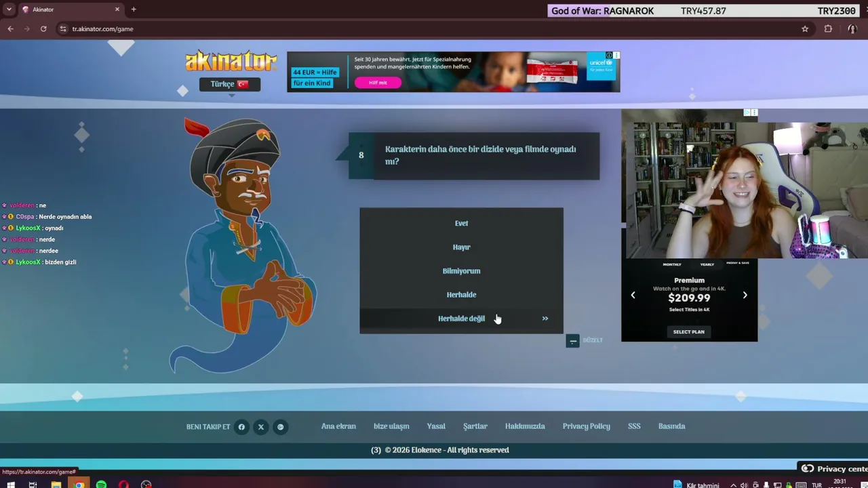Screen dimensions: 868x488
Task: Choose the Bilmiyorum answer
Action: point(461,271)
